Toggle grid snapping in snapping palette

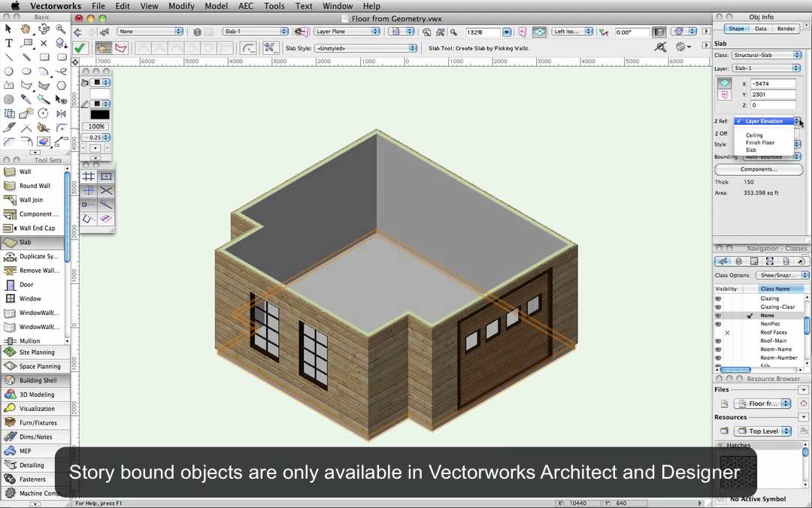click(x=89, y=177)
